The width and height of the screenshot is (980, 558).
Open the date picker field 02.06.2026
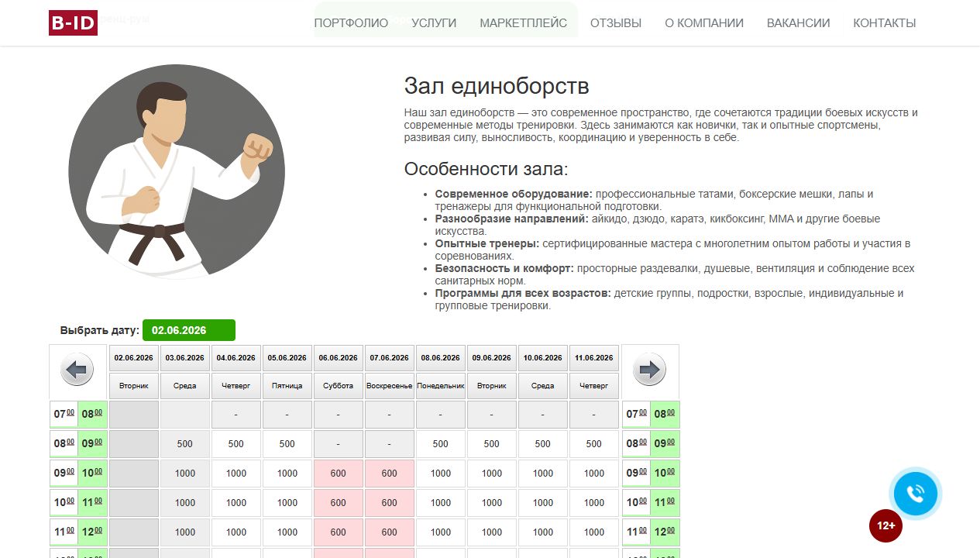[x=189, y=330]
